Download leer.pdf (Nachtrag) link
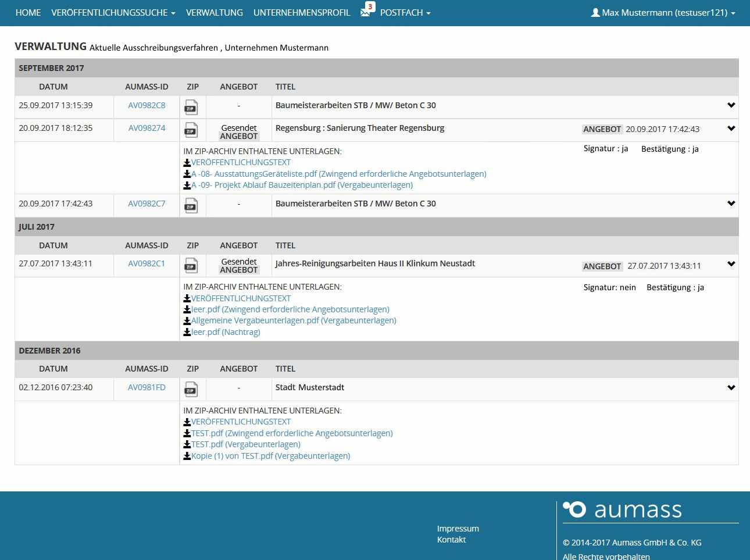The height and width of the screenshot is (560, 750). click(x=226, y=332)
